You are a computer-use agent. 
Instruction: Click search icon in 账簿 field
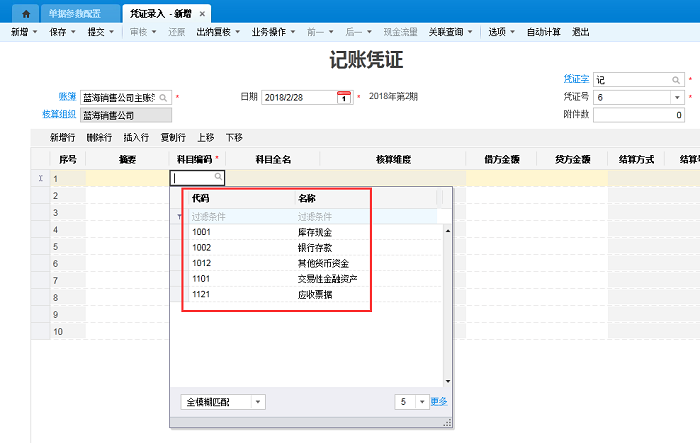pyautogui.click(x=163, y=98)
